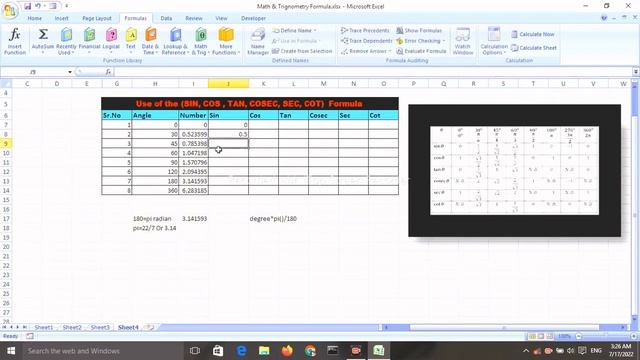Click the Sin column header cell
The width and height of the screenshot is (640, 360).
click(228, 116)
